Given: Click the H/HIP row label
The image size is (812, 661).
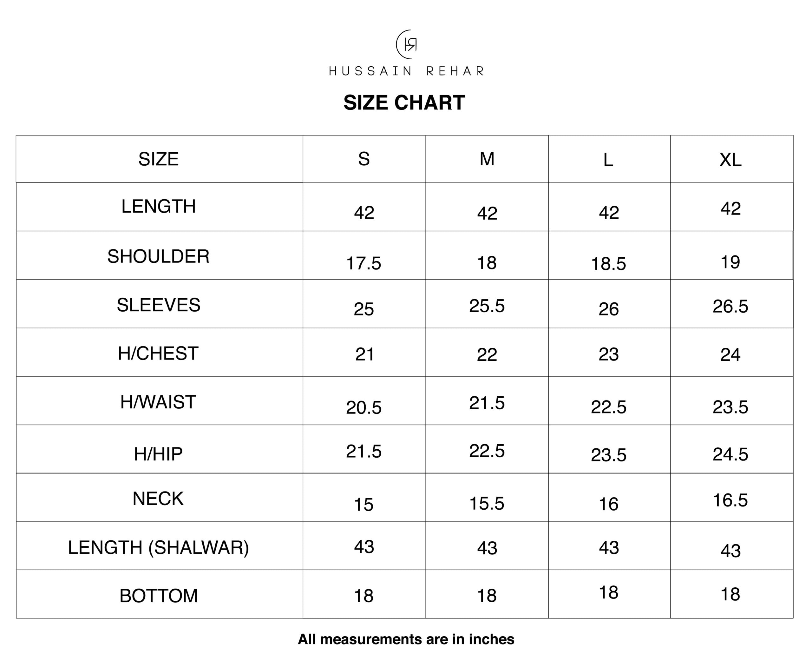Looking at the screenshot, I should (158, 454).
